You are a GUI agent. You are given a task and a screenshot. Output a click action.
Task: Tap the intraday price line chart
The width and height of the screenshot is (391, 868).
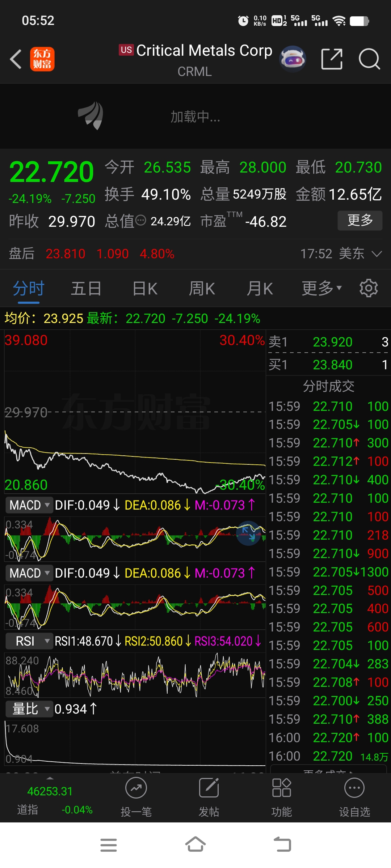(135, 412)
